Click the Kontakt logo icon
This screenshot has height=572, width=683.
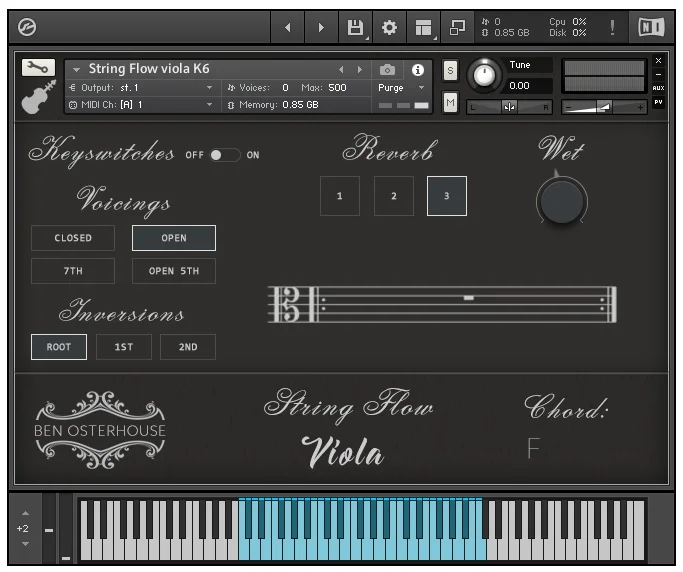click(27, 27)
